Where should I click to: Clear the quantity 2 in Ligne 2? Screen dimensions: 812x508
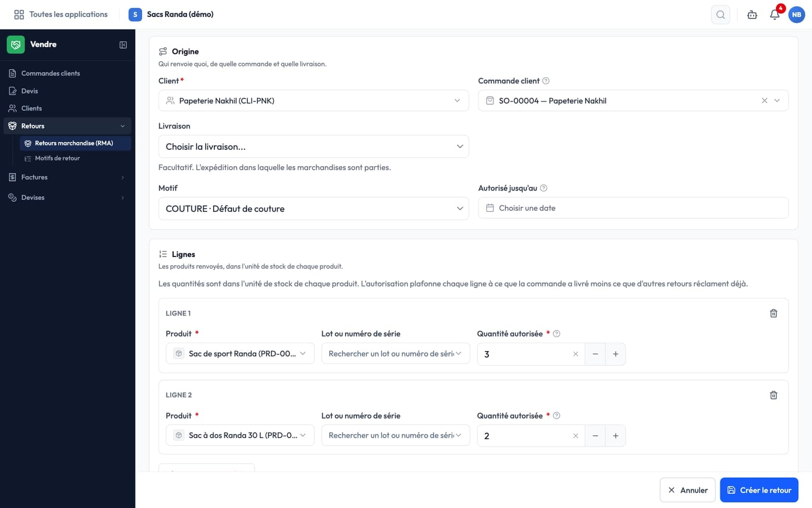pos(576,436)
